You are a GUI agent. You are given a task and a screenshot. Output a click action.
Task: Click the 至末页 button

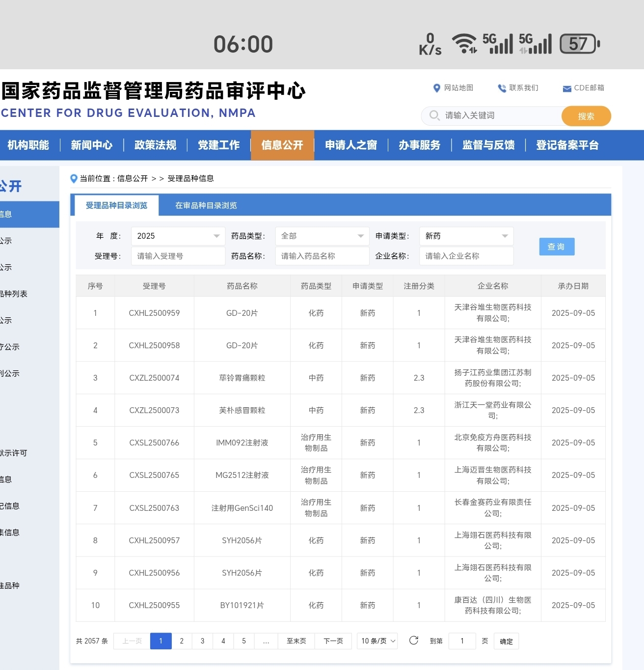pyautogui.click(x=296, y=641)
